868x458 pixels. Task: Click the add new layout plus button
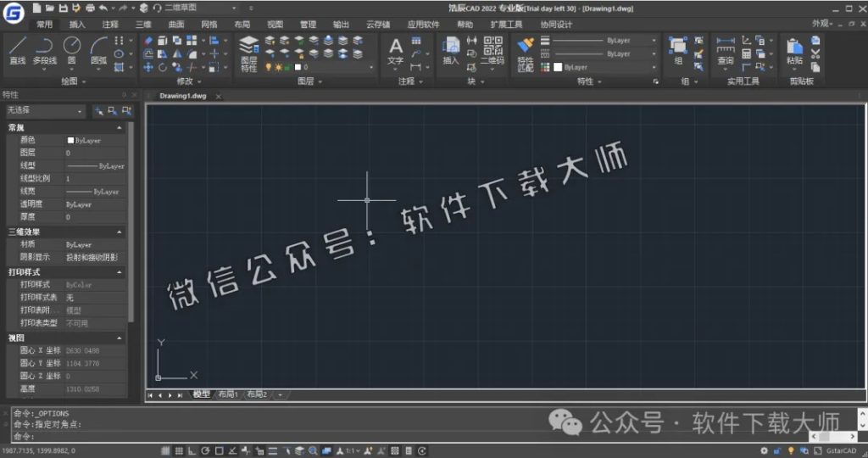click(280, 395)
